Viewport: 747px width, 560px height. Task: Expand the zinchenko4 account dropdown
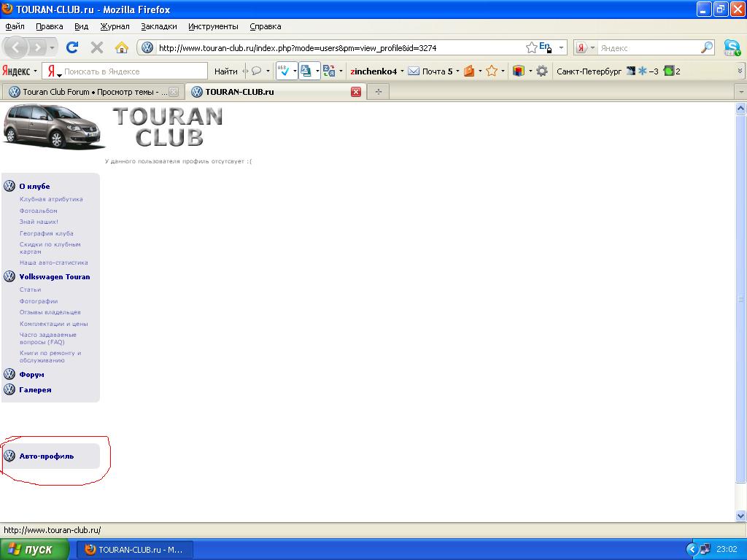point(402,71)
